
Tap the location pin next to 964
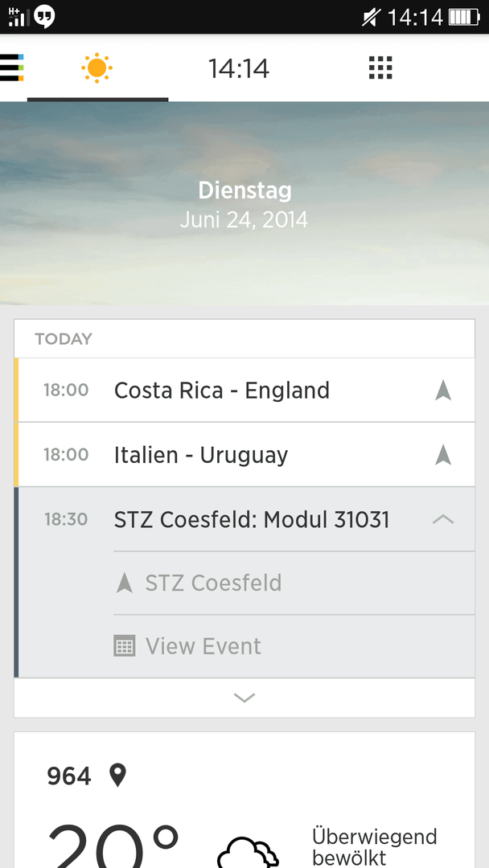117,775
